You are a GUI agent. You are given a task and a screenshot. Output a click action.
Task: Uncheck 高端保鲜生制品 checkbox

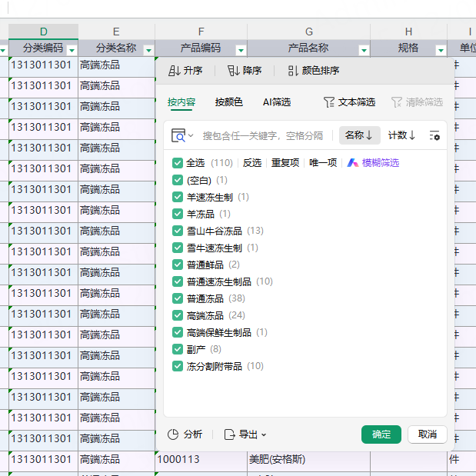tap(178, 332)
